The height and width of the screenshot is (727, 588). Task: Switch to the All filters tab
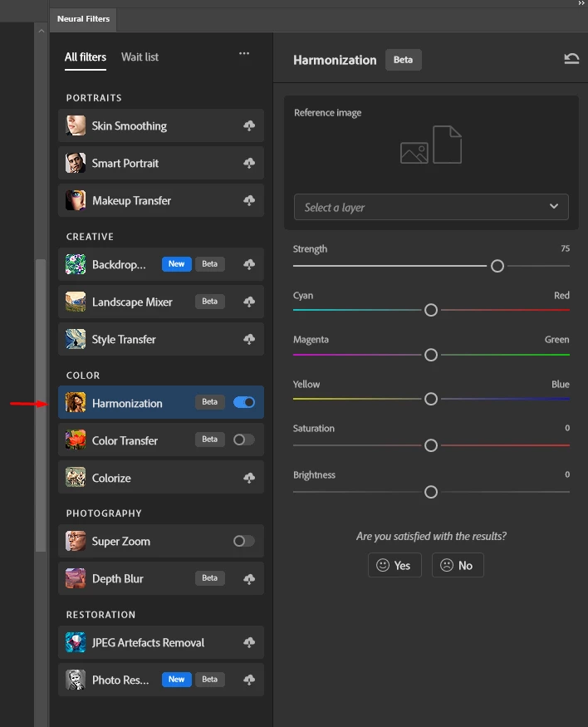tap(86, 57)
